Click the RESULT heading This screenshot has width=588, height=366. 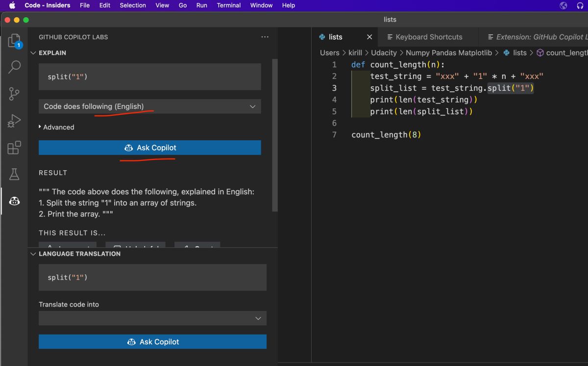53,173
